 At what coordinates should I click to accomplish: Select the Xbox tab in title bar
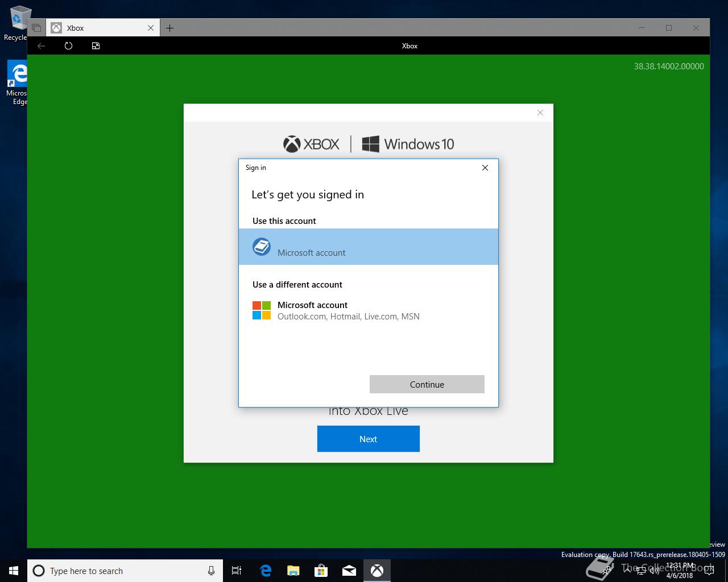[x=102, y=28]
